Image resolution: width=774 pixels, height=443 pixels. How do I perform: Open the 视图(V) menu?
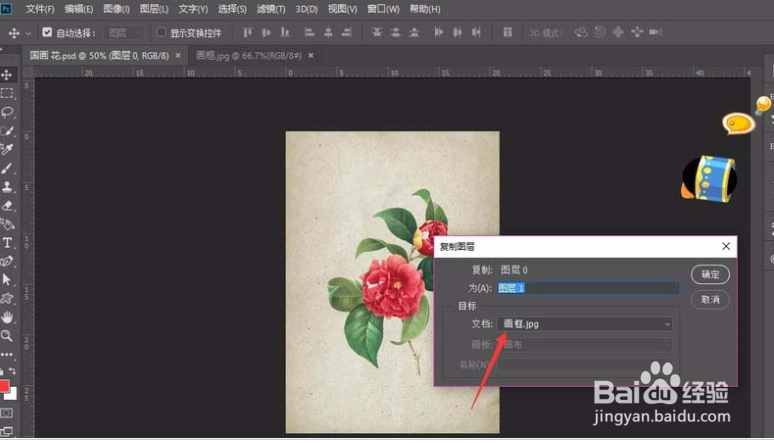pyautogui.click(x=343, y=9)
